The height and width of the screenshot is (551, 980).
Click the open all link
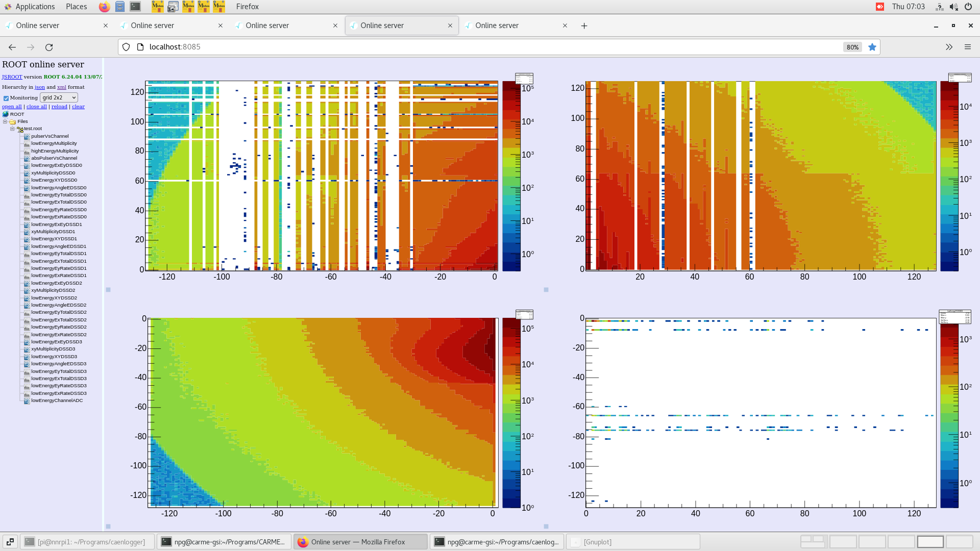click(x=12, y=106)
